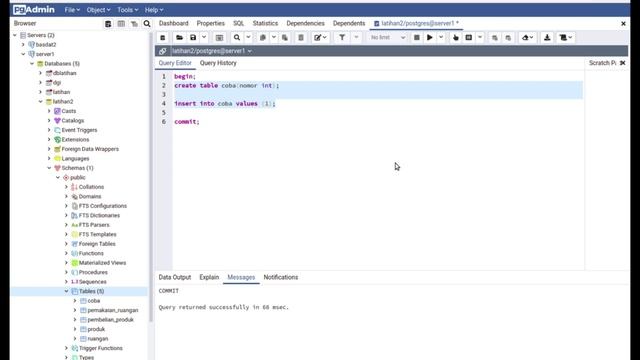Switch to the Dashboard tab
The width and height of the screenshot is (640, 360).
click(173, 23)
